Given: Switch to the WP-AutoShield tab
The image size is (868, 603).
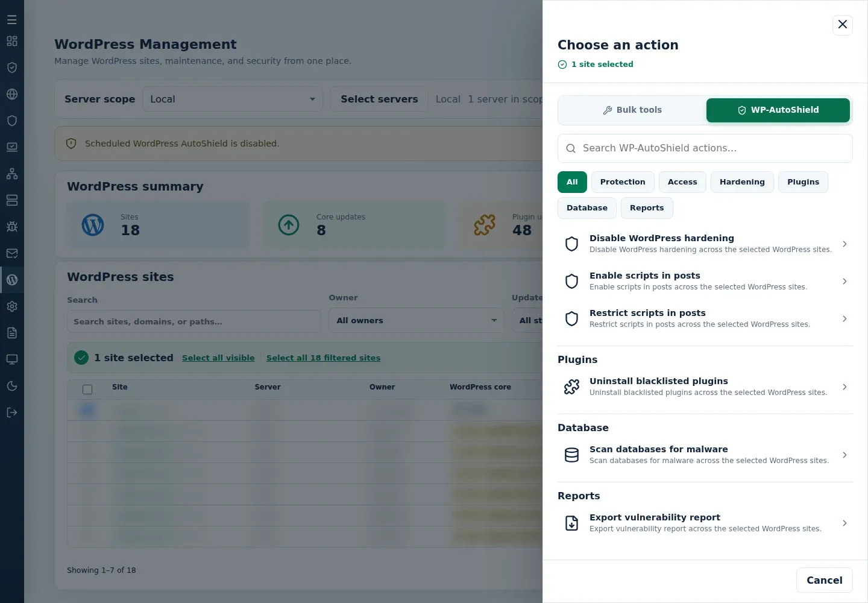Looking at the screenshot, I should [778, 110].
